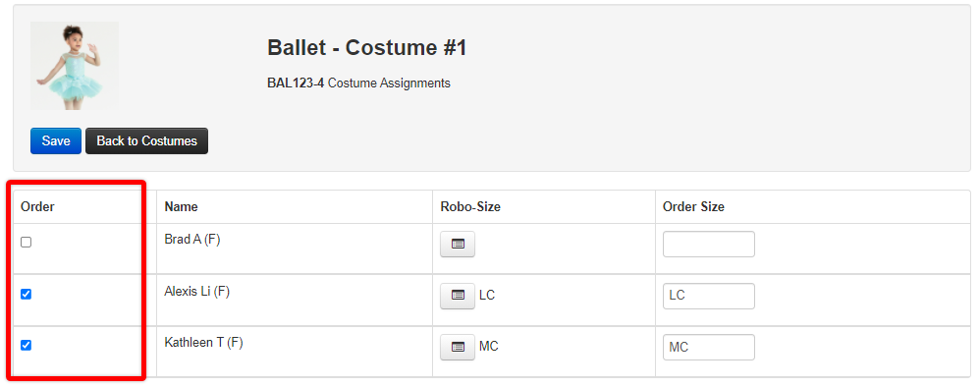Screen dimensions: 980x387
Task: Click the Order Size field containing LC
Action: (x=709, y=296)
